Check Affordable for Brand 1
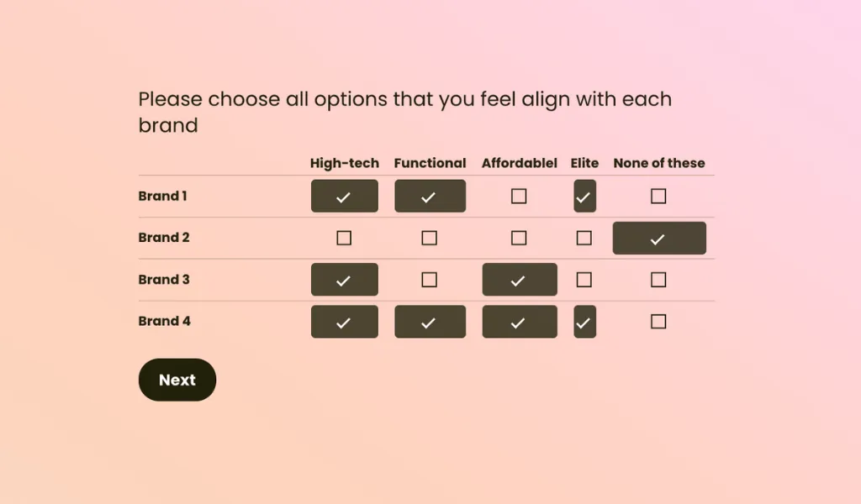The height and width of the screenshot is (504, 861). [519, 196]
